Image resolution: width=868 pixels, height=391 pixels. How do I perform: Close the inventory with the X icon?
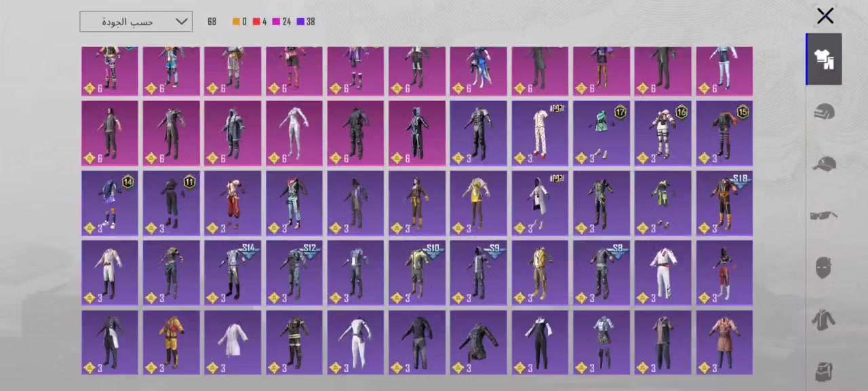[x=825, y=16]
